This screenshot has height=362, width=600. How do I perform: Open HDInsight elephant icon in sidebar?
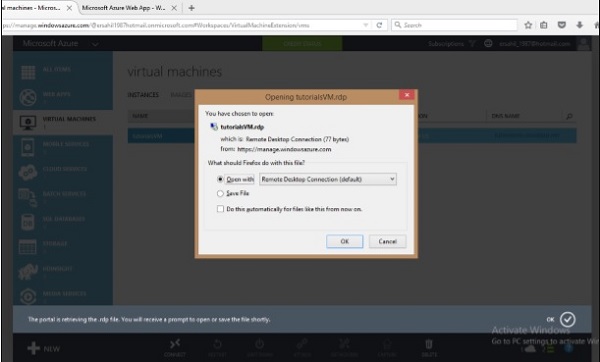click(28, 272)
